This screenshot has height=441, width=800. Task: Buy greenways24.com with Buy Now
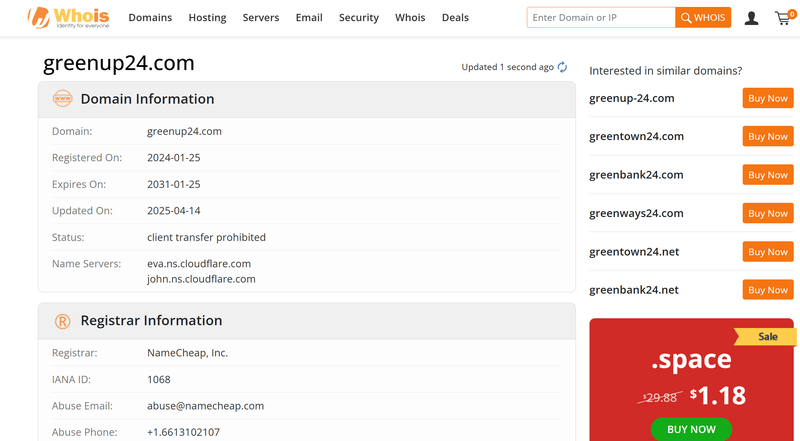768,213
